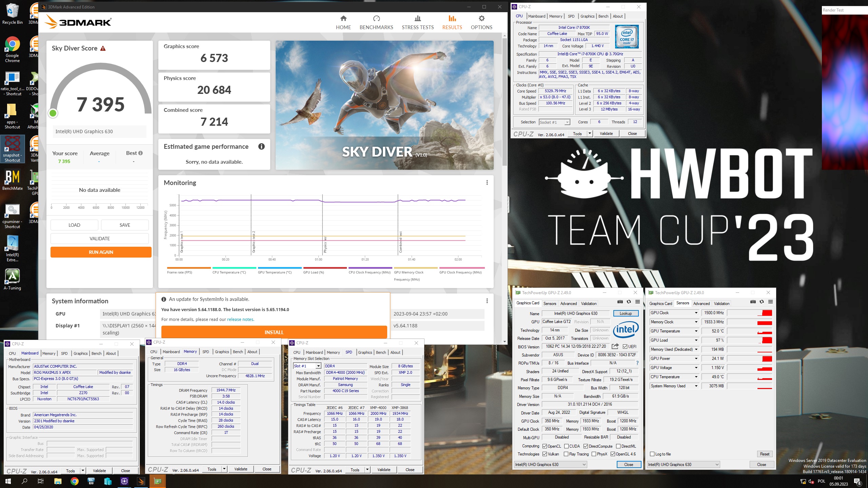
Task: Click the GPU Load sensor history graph
Action: 750,340
